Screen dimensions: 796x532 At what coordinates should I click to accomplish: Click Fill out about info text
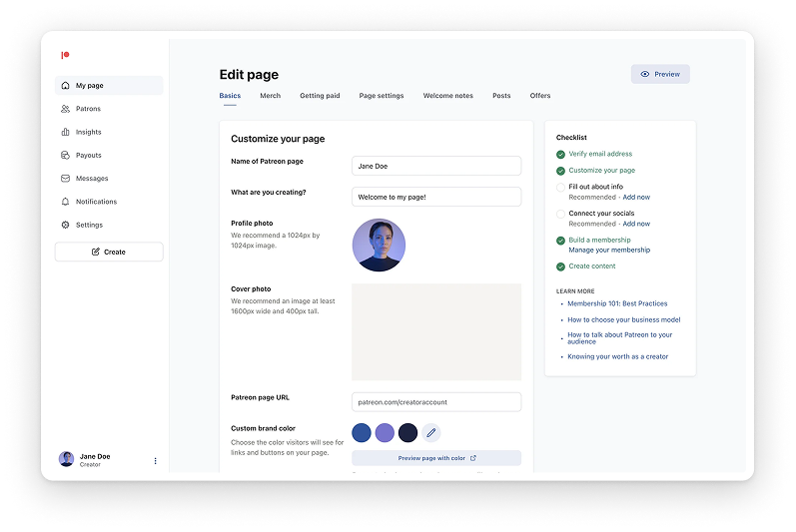tap(595, 187)
